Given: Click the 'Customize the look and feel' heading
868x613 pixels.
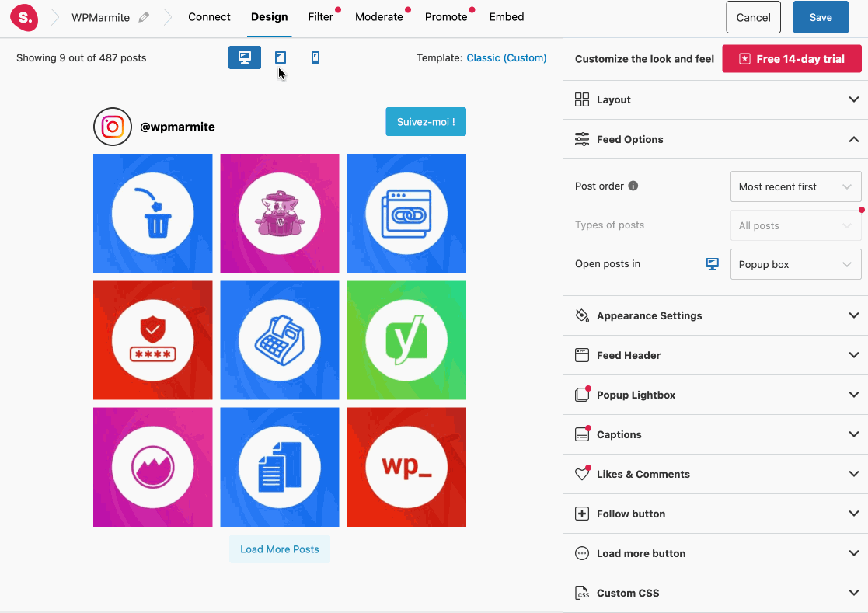Looking at the screenshot, I should tap(644, 59).
